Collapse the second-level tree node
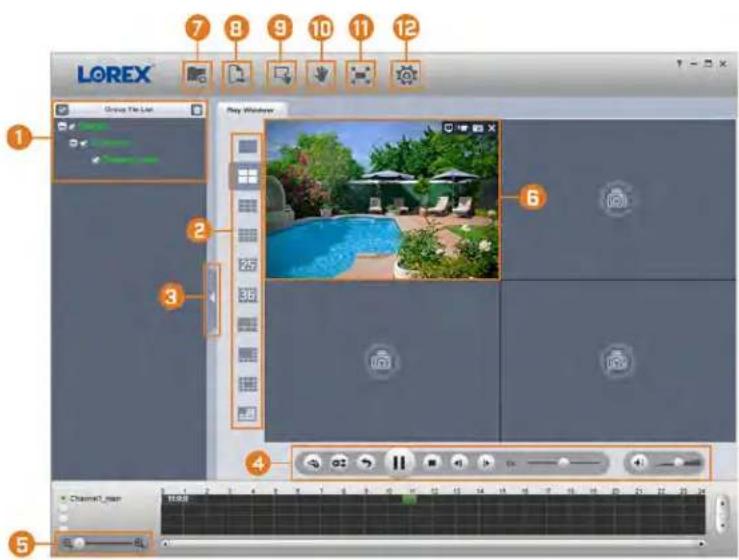 pyautogui.click(x=73, y=142)
